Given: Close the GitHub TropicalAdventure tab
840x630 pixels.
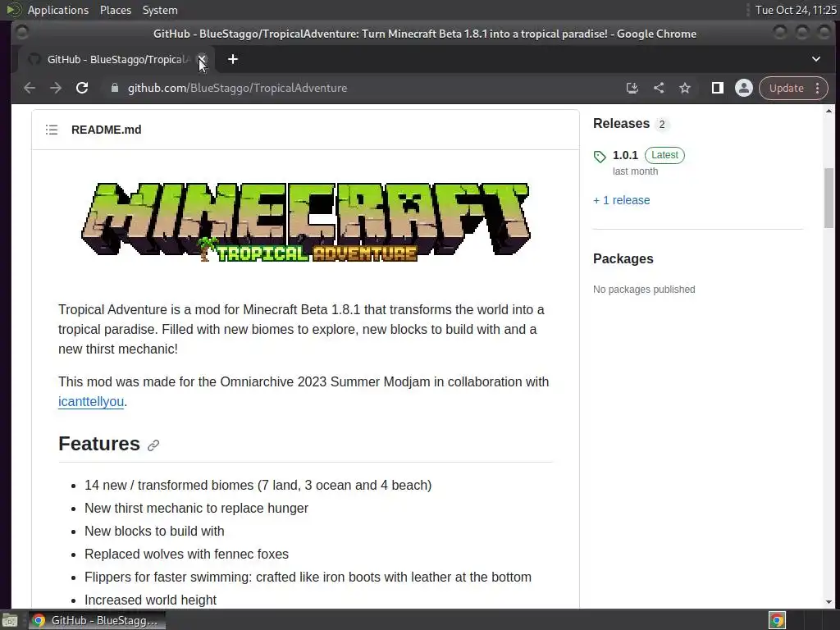Looking at the screenshot, I should tap(202, 59).
